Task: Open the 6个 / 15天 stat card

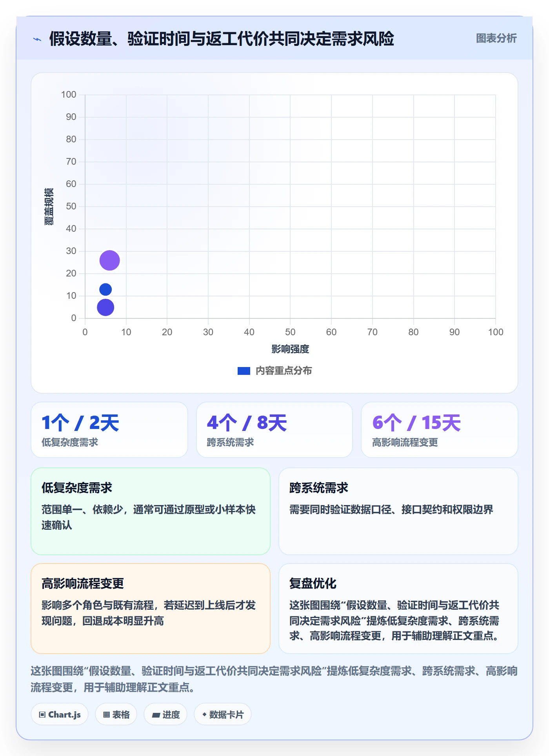Action: coord(440,430)
